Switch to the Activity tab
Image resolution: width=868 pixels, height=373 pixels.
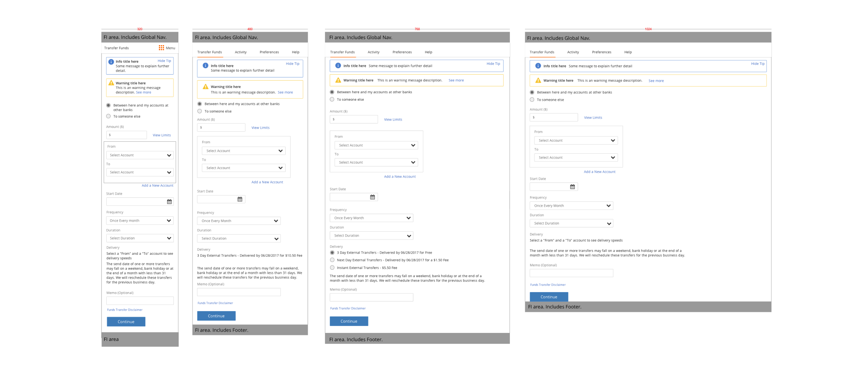(x=241, y=52)
